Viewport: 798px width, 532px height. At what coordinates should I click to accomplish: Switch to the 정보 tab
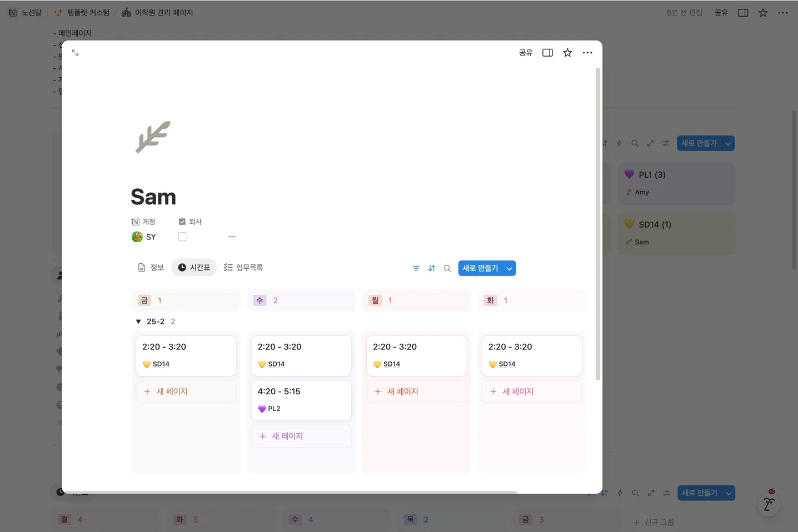(x=150, y=267)
